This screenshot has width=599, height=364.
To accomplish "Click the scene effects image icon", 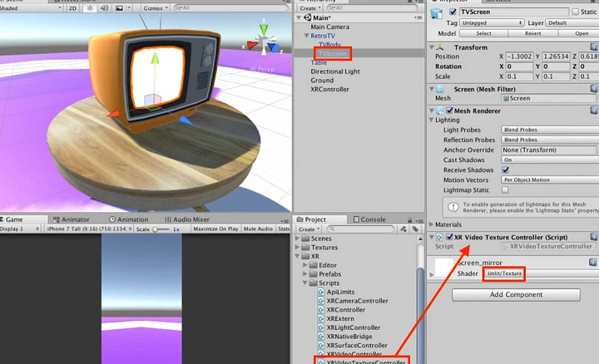I will click(119, 8).
